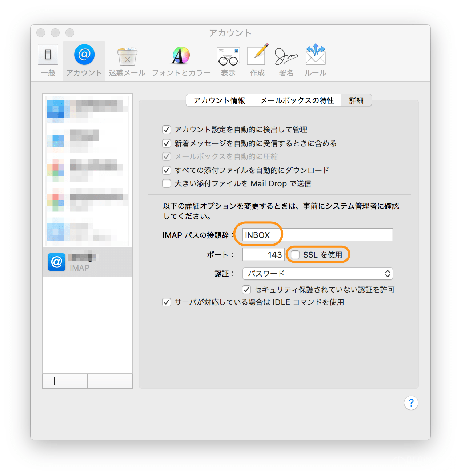Toggle セキュリティ保護されていない認証を許可 checkbox
This screenshot has width=461, height=476.
click(x=246, y=290)
